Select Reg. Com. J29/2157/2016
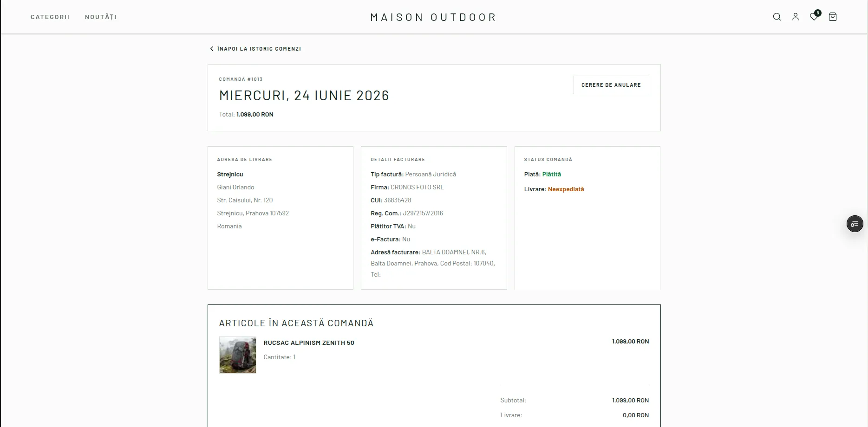The image size is (868, 427). click(x=407, y=213)
